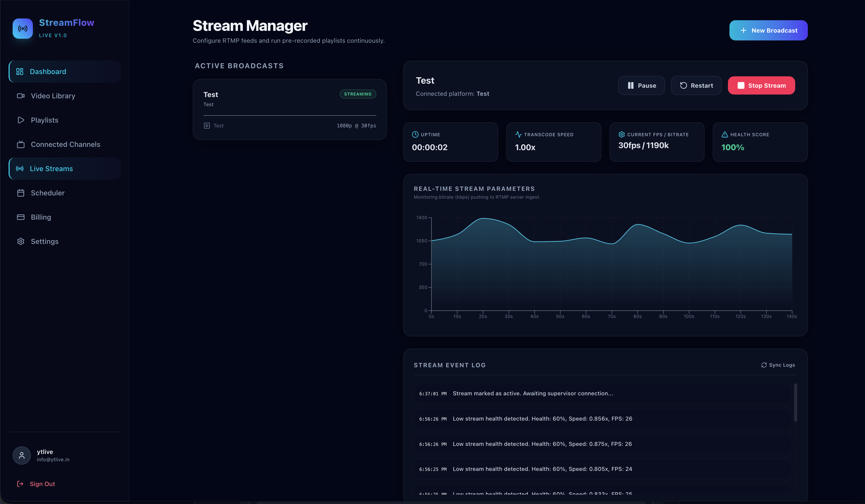This screenshot has width=865, height=504.
Task: Click the 6:37:01 PM timestamp
Action: (433, 394)
